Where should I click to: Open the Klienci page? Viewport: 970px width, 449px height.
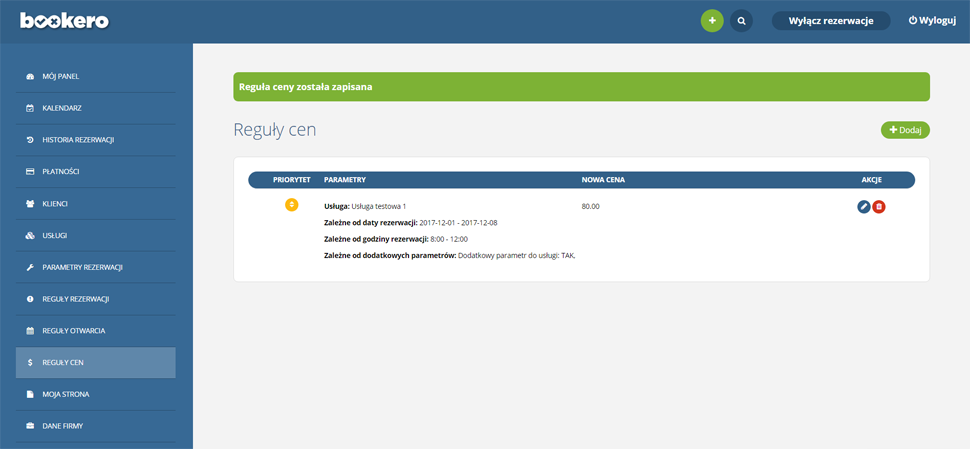[x=96, y=203]
